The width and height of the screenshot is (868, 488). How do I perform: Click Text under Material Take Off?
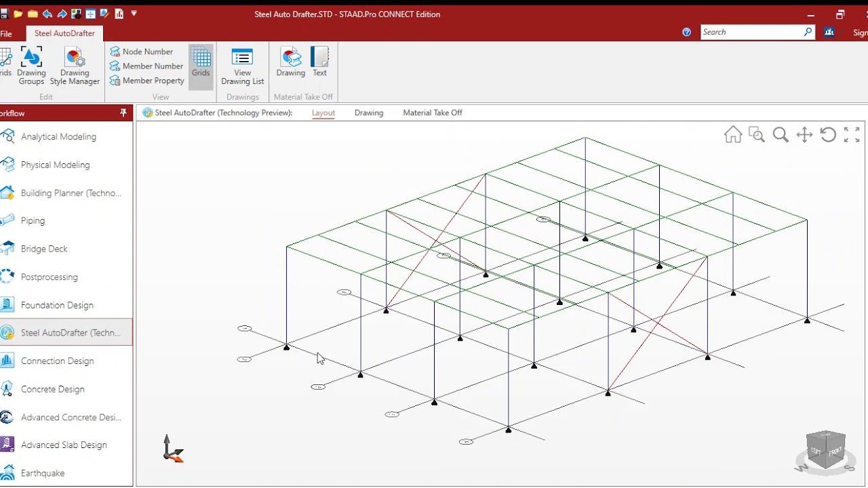click(319, 62)
